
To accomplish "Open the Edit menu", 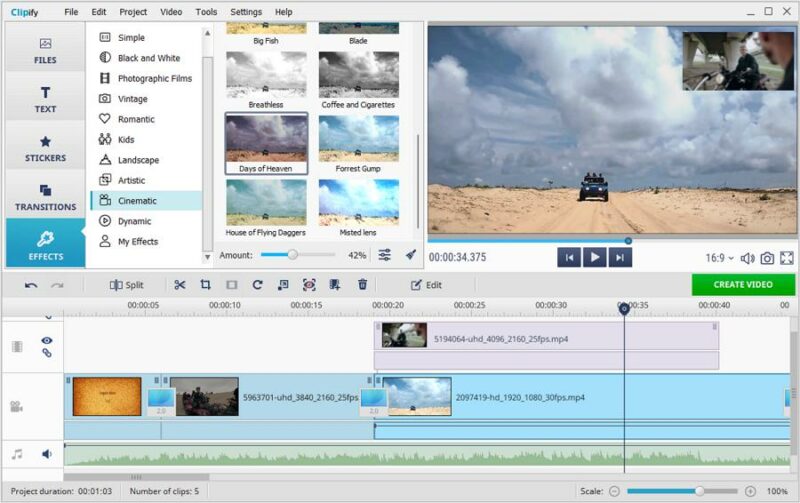I will coord(98,12).
